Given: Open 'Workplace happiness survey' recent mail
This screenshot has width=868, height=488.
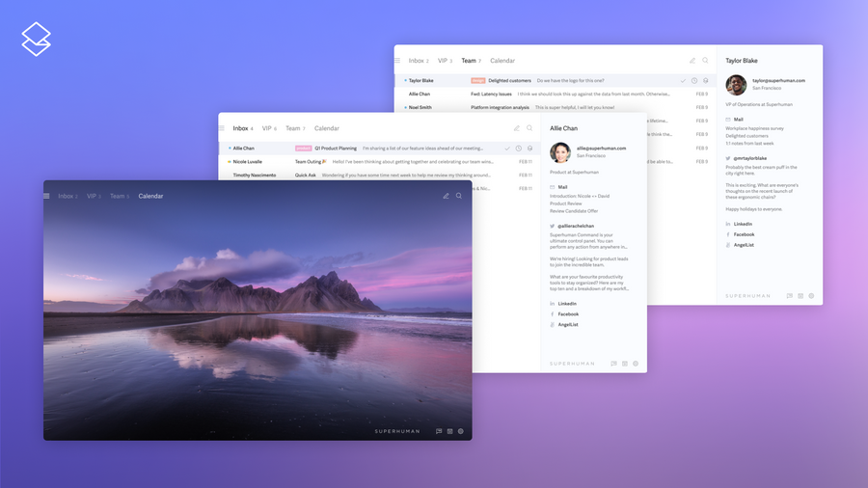Looking at the screenshot, I should click(x=754, y=128).
